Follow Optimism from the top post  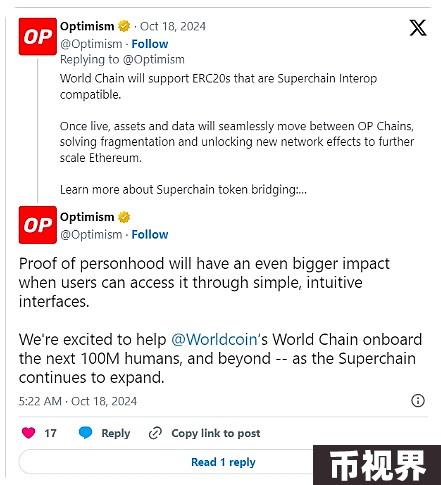pos(150,44)
